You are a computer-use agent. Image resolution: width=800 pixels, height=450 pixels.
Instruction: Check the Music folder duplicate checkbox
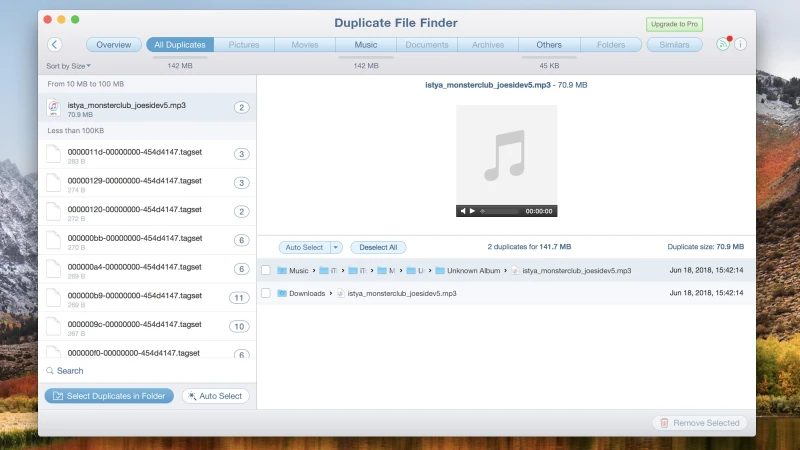pos(266,270)
